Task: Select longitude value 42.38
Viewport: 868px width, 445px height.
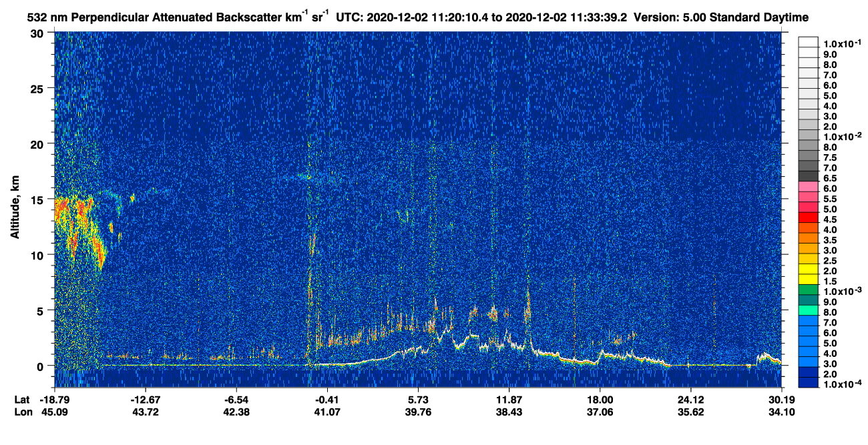Action: 236,412
